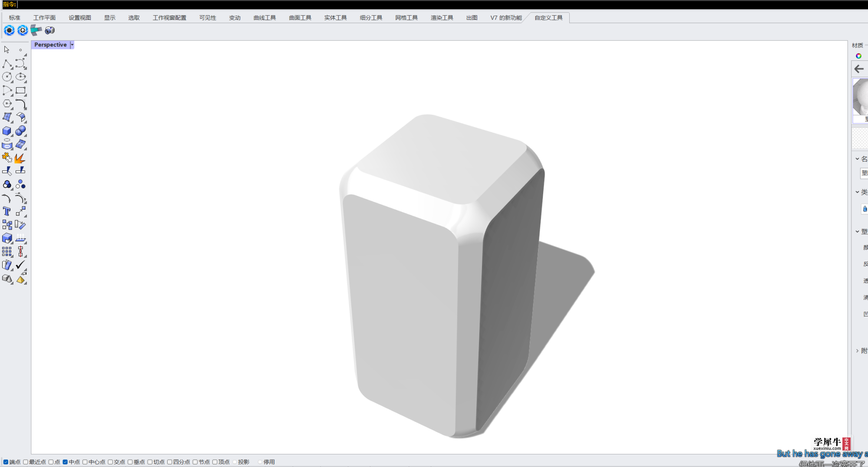Select the fillet curves tool

[x=20, y=104]
